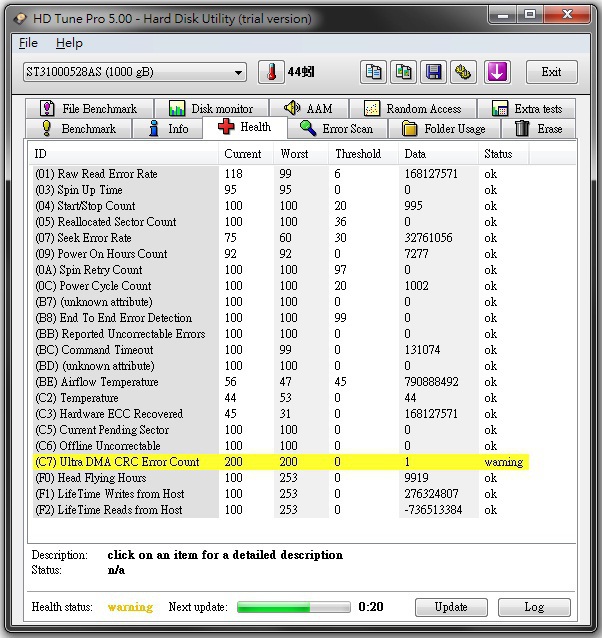Image resolution: width=602 pixels, height=638 pixels.
Task: Click the Folder Usage folder icon
Action: [x=410, y=129]
